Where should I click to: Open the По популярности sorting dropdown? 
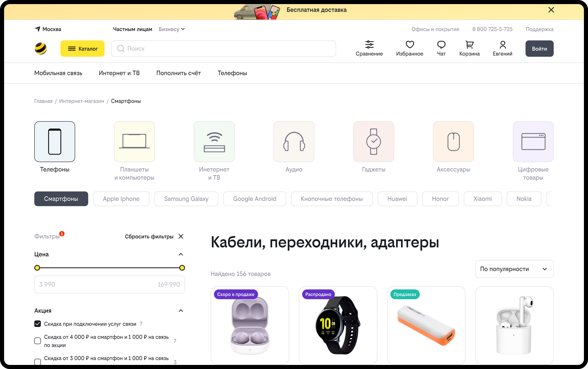(x=514, y=269)
